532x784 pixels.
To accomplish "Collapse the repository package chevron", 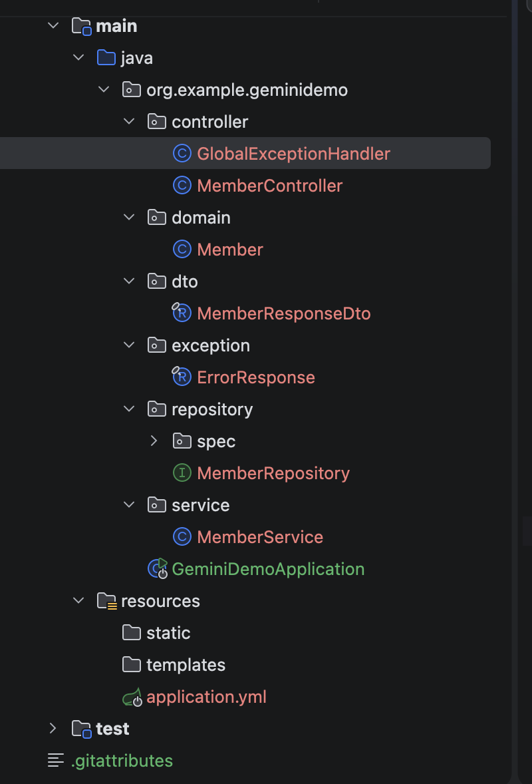I will tap(129, 409).
